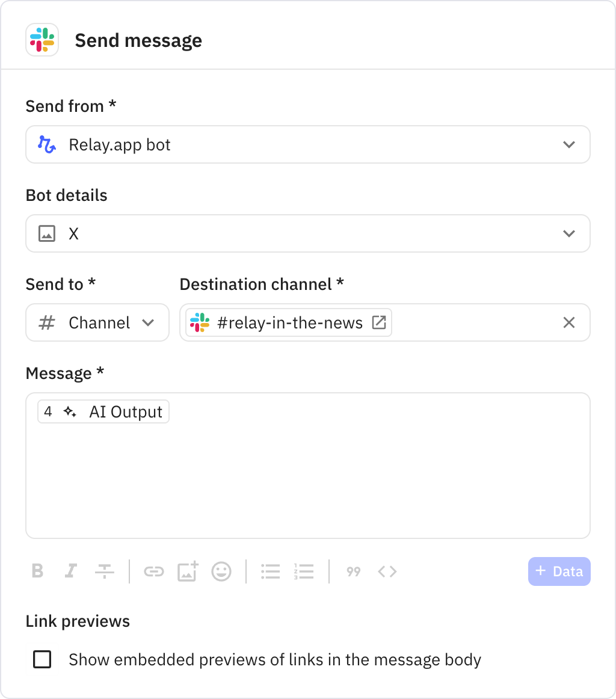616x699 pixels.
Task: Create a bulleted list in the message
Action: (270, 571)
